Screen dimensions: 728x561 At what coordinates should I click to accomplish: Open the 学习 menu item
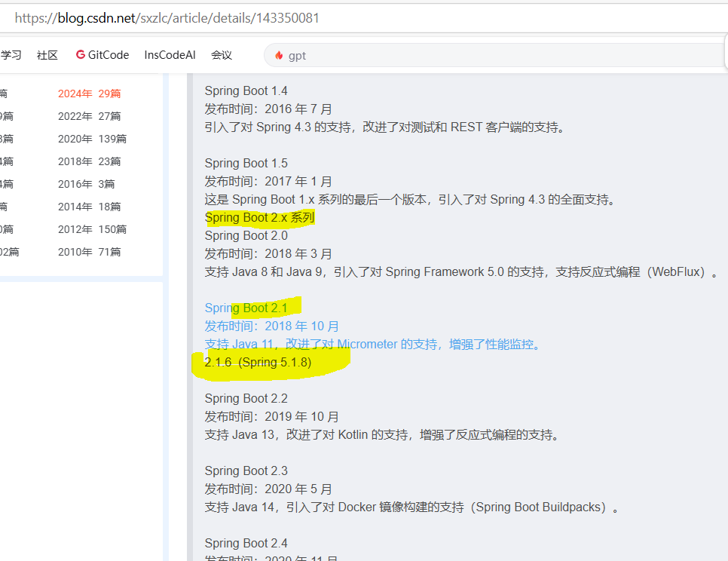(10, 54)
